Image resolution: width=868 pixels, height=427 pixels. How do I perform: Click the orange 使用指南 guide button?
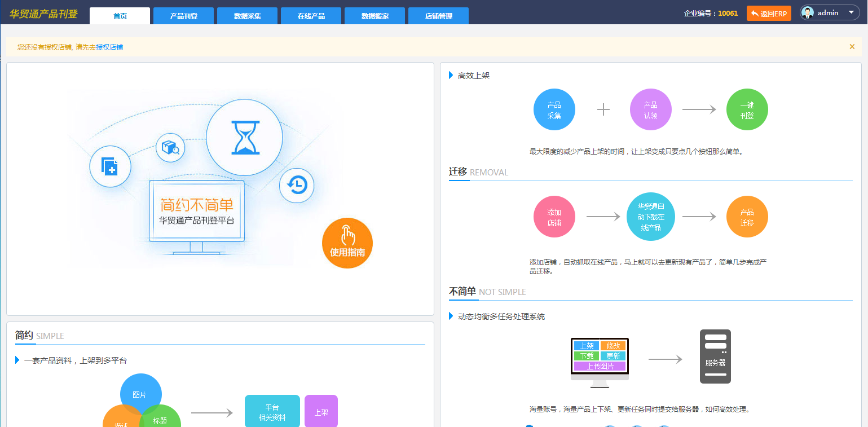pos(347,243)
